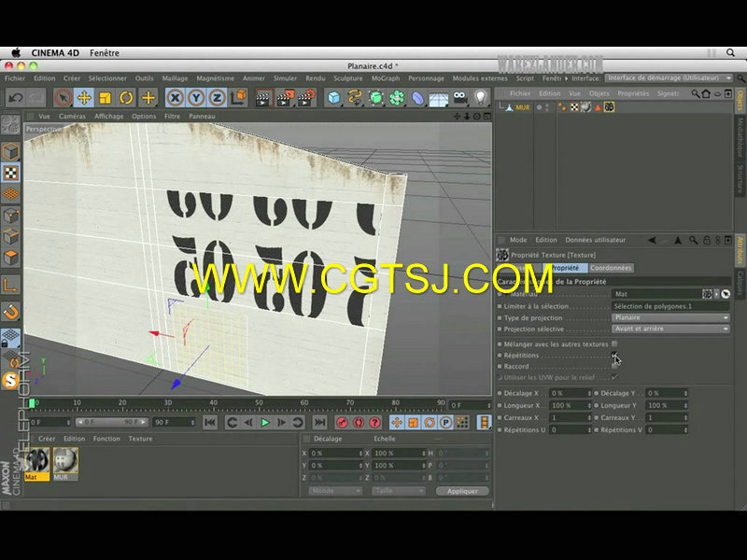Open Données utilisateur in attribute manager
The width and height of the screenshot is (747, 560).
pyautogui.click(x=595, y=240)
